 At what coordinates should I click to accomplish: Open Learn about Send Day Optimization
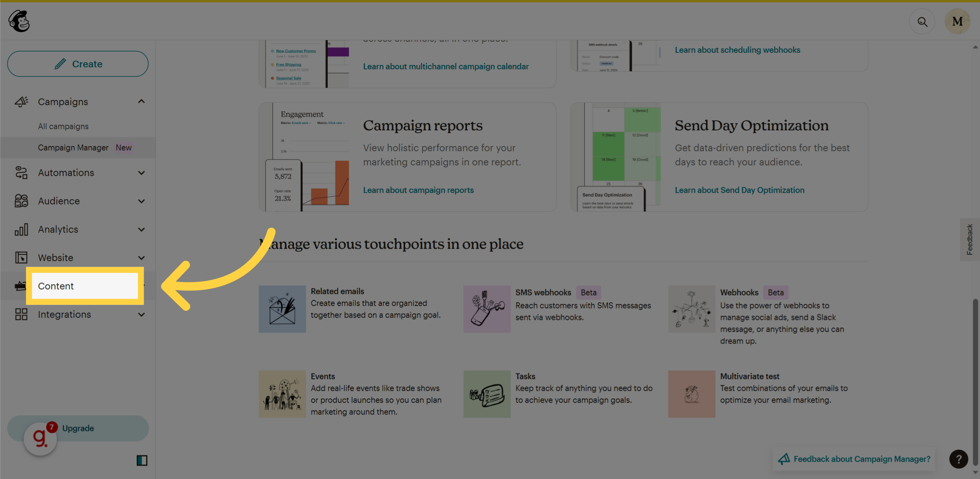[x=740, y=190]
